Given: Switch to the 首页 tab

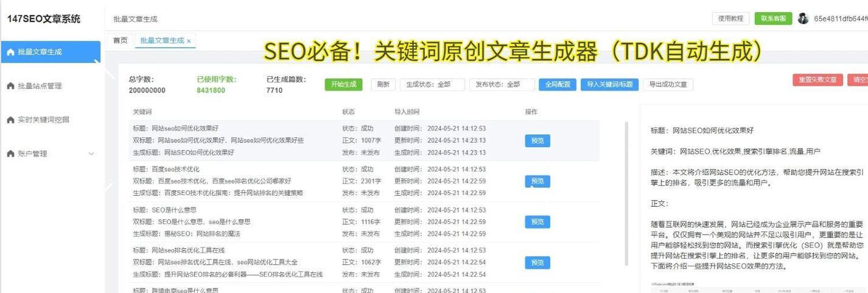Looking at the screenshot, I should click(x=121, y=41).
